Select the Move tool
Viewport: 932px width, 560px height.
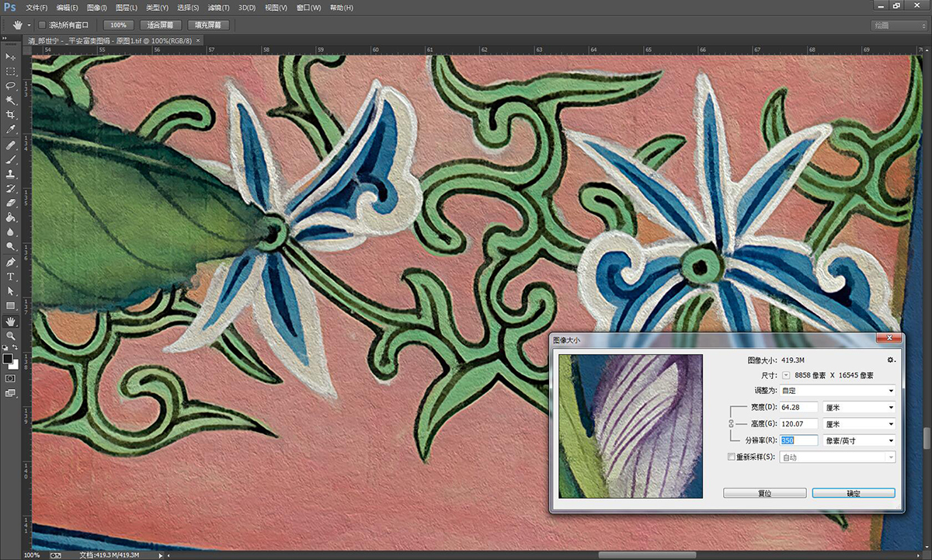point(11,57)
